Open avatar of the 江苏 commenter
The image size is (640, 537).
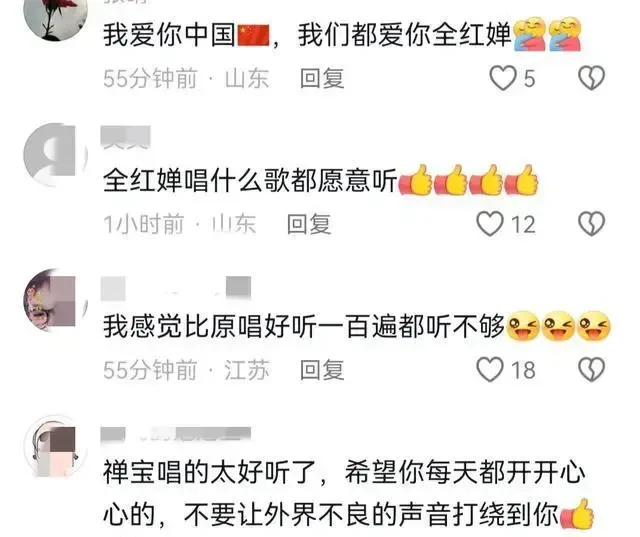(x=56, y=300)
